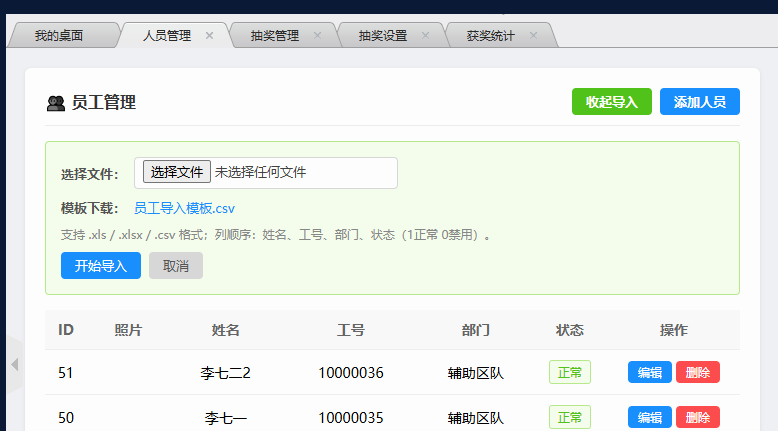
Task: Edit the employee 李七一
Action: 649,417
